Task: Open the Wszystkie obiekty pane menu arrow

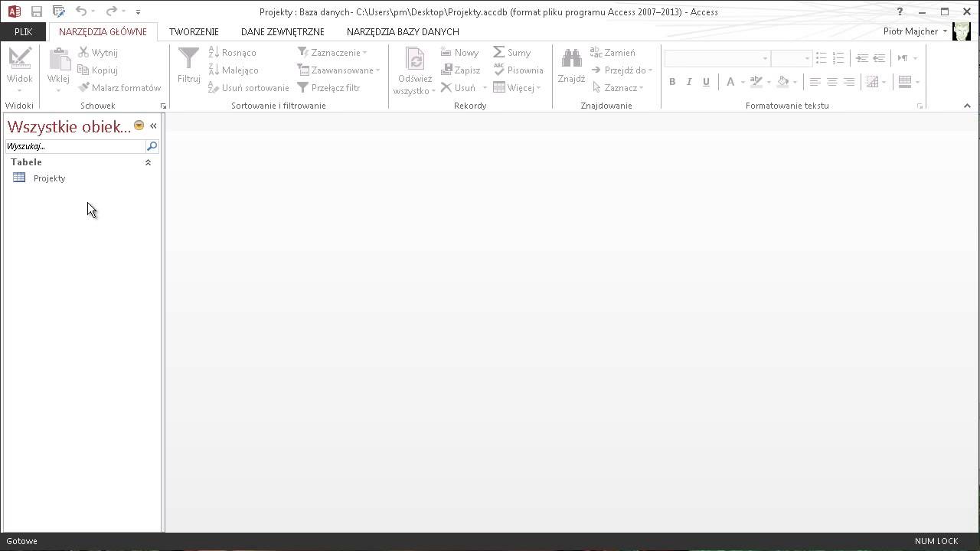Action: click(x=139, y=126)
